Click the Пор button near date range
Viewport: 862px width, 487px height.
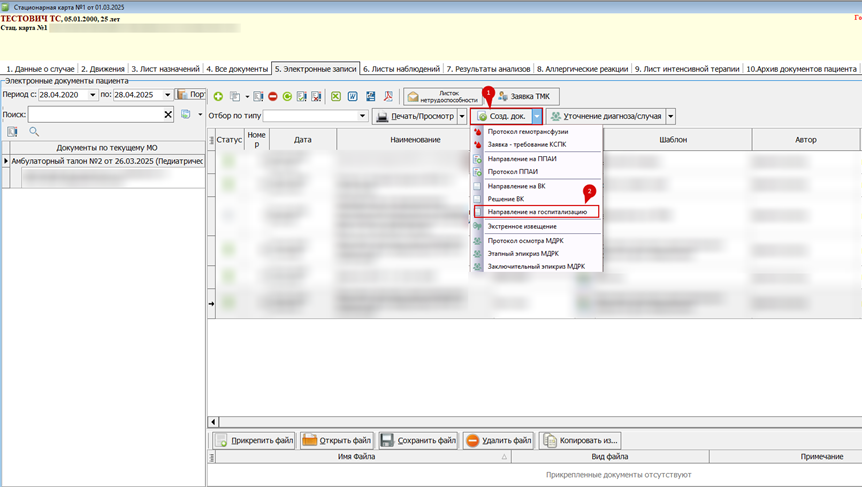[x=191, y=95]
